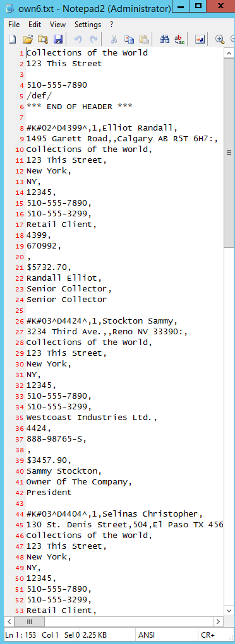Open the View menu
The width and height of the screenshot is (235, 644).
[57, 25]
